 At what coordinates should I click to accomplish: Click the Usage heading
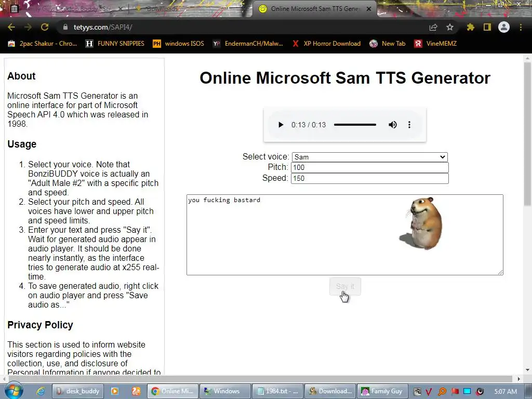coord(22,144)
